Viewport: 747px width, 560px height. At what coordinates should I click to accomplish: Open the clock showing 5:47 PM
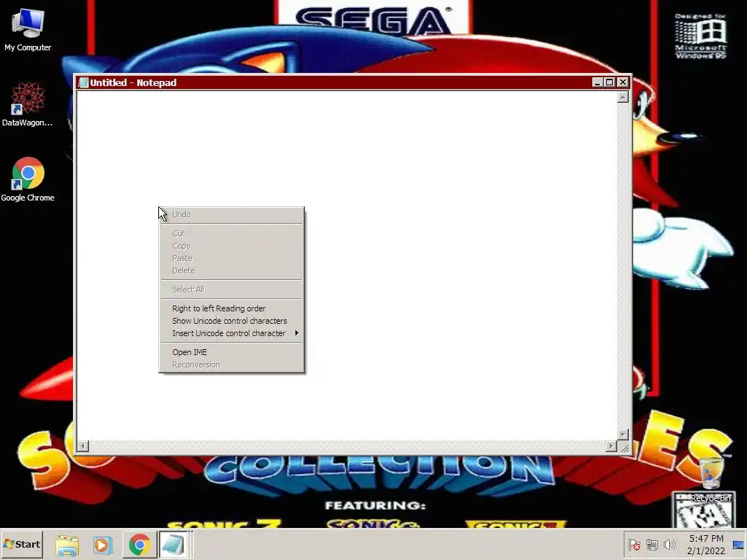click(706, 544)
